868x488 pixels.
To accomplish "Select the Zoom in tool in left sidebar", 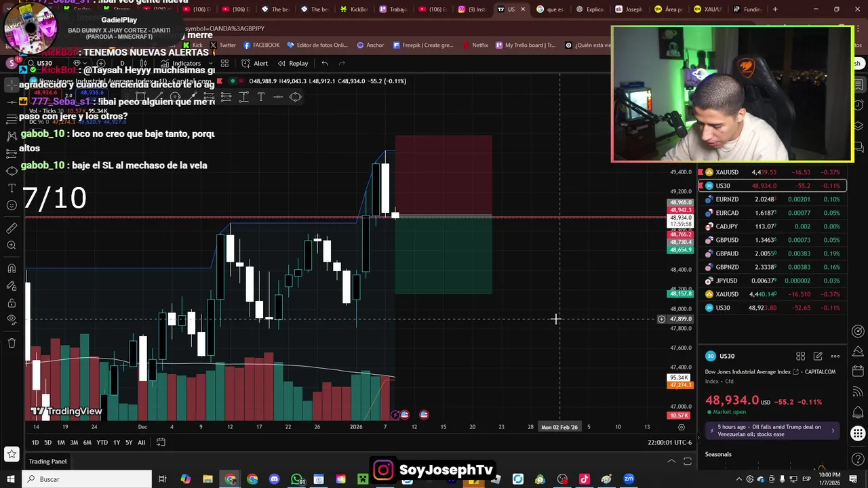I will (x=12, y=245).
